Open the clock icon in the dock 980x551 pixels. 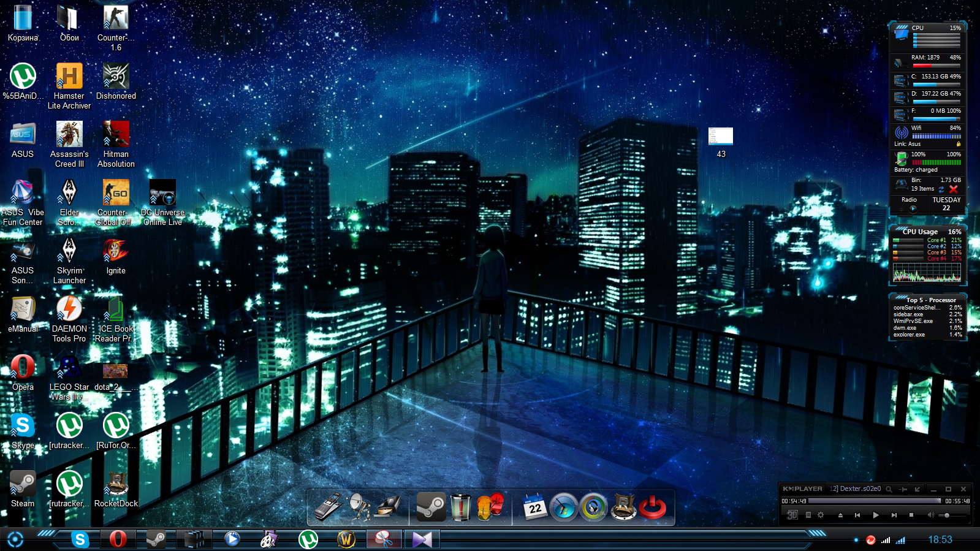pyautogui.click(x=564, y=507)
